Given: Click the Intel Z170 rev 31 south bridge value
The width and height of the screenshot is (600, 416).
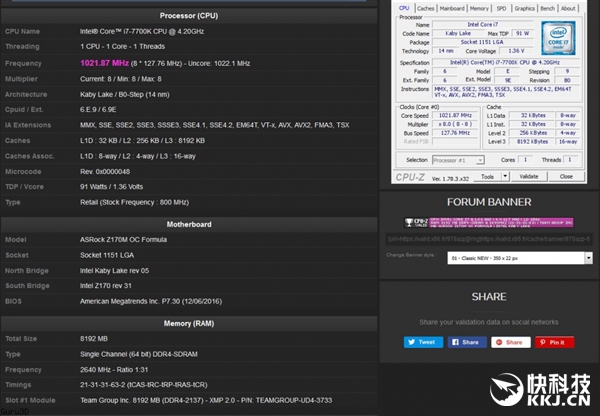Looking at the screenshot, I should click(x=106, y=285).
